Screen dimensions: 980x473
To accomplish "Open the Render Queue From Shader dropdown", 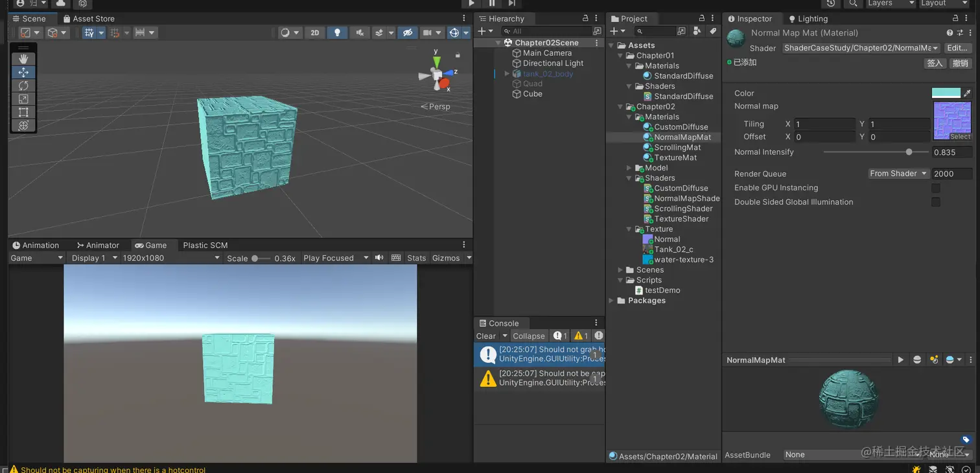I will coord(898,174).
